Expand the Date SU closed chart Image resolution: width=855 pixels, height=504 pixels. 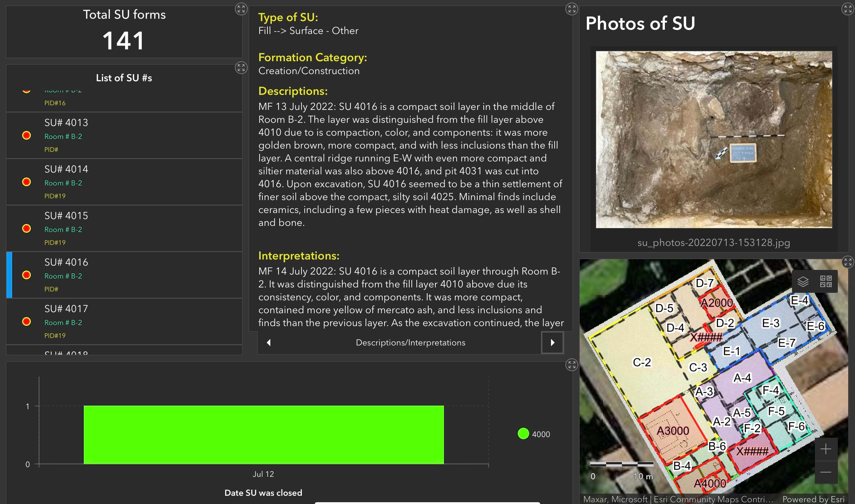pos(571,365)
